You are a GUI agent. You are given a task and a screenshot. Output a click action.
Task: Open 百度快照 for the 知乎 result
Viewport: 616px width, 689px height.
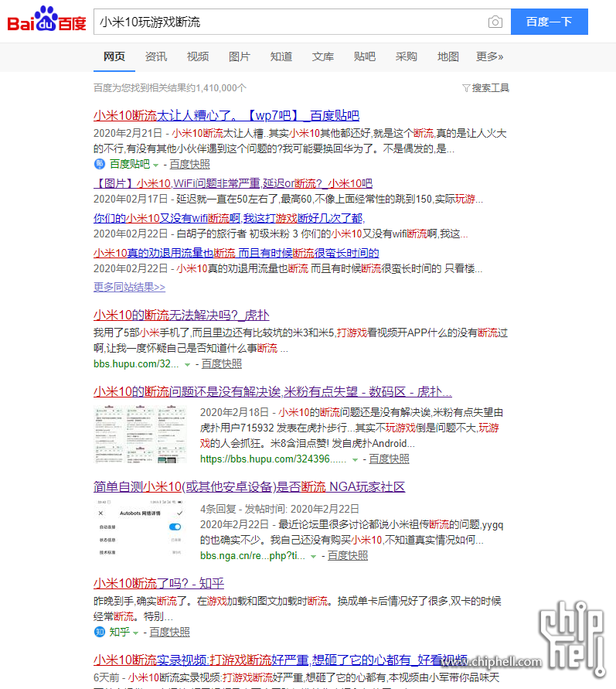pyautogui.click(x=170, y=633)
